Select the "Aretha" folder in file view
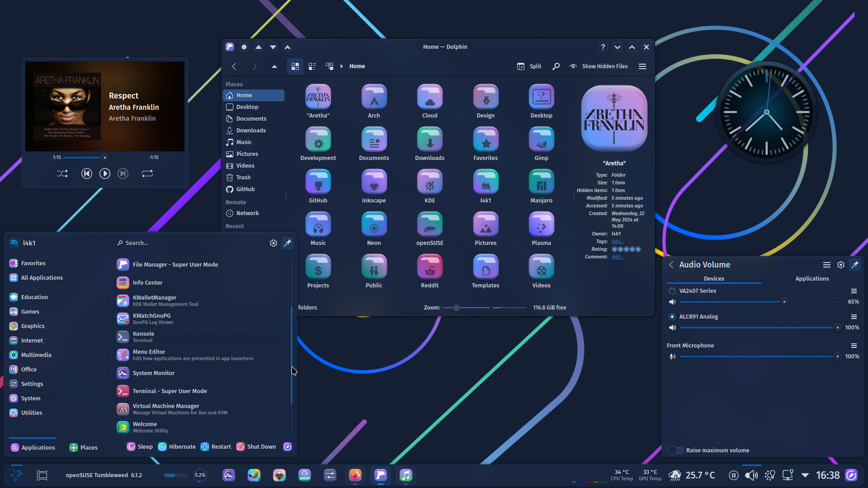This screenshot has height=488, width=868. pyautogui.click(x=318, y=101)
